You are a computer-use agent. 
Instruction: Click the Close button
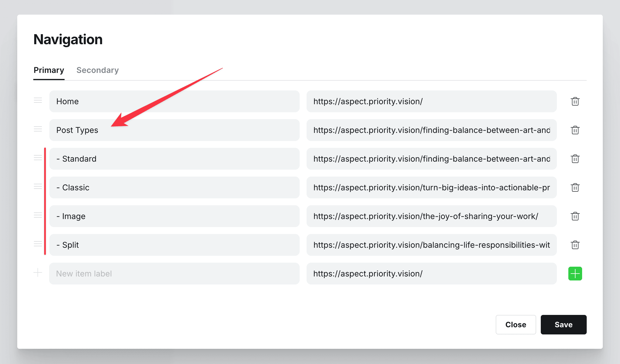coord(516,325)
